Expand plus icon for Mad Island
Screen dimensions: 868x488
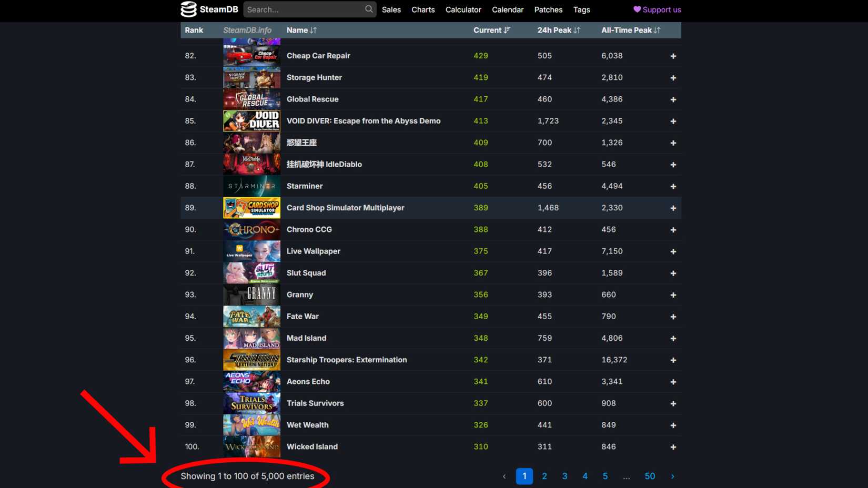click(x=673, y=338)
